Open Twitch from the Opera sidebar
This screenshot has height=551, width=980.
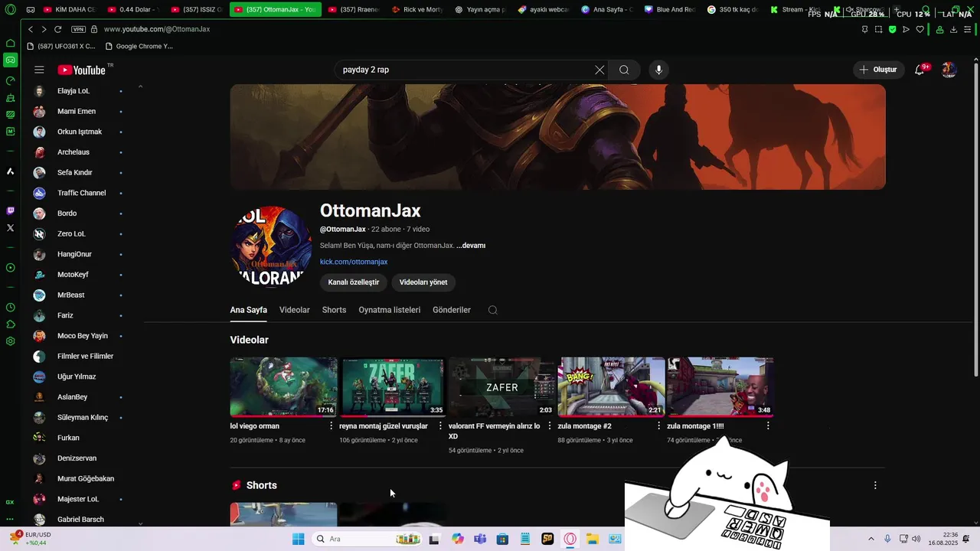(10, 210)
